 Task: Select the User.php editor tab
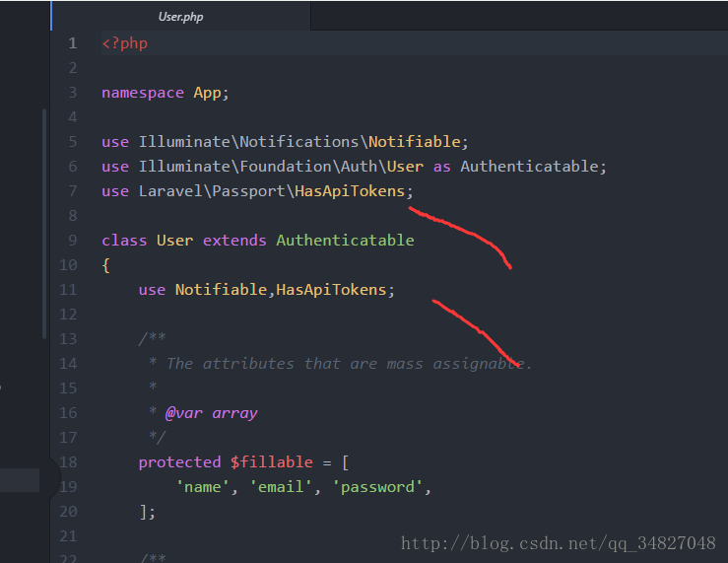pyautogui.click(x=180, y=17)
